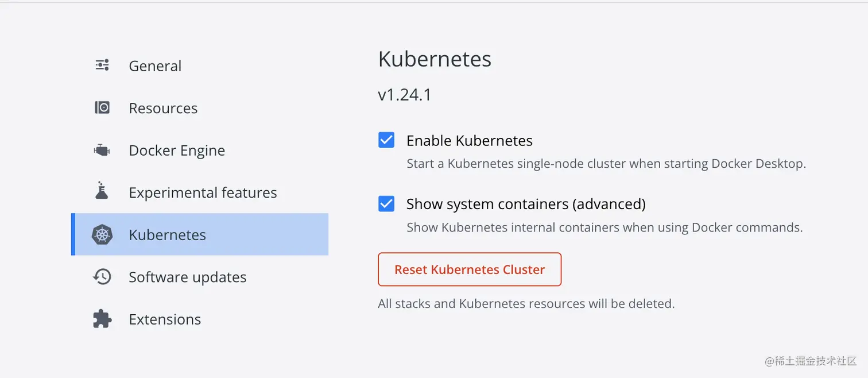
Task: Open Docker Engine settings
Action: pyautogui.click(x=177, y=151)
